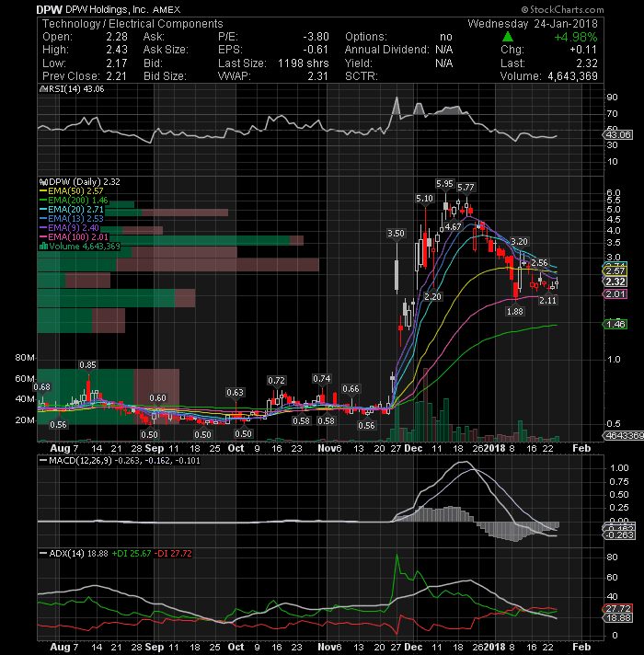Click the Low price 2.17
644x655 pixels.
tap(117, 63)
